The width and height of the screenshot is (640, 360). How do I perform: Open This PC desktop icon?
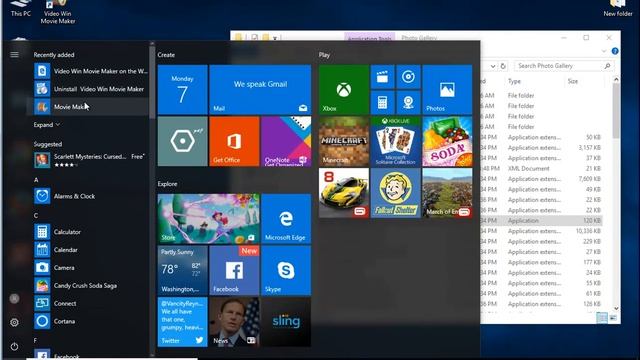tap(20, 8)
